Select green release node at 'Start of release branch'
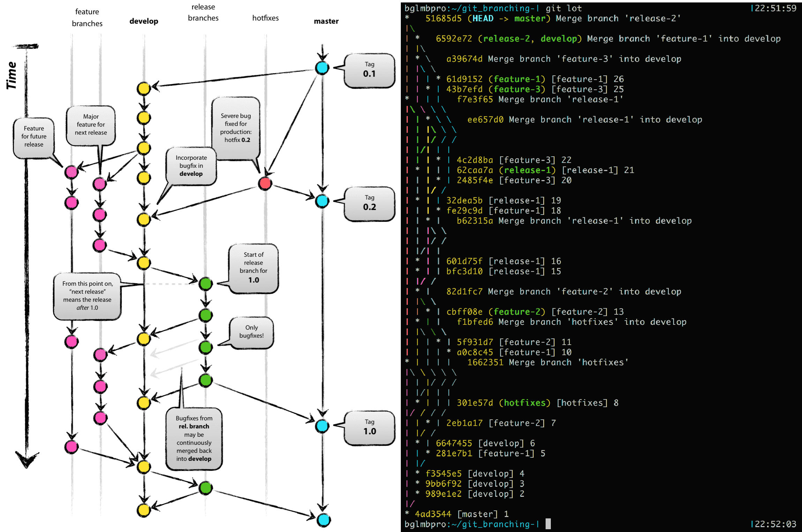The width and height of the screenshot is (802, 532). 206,284
